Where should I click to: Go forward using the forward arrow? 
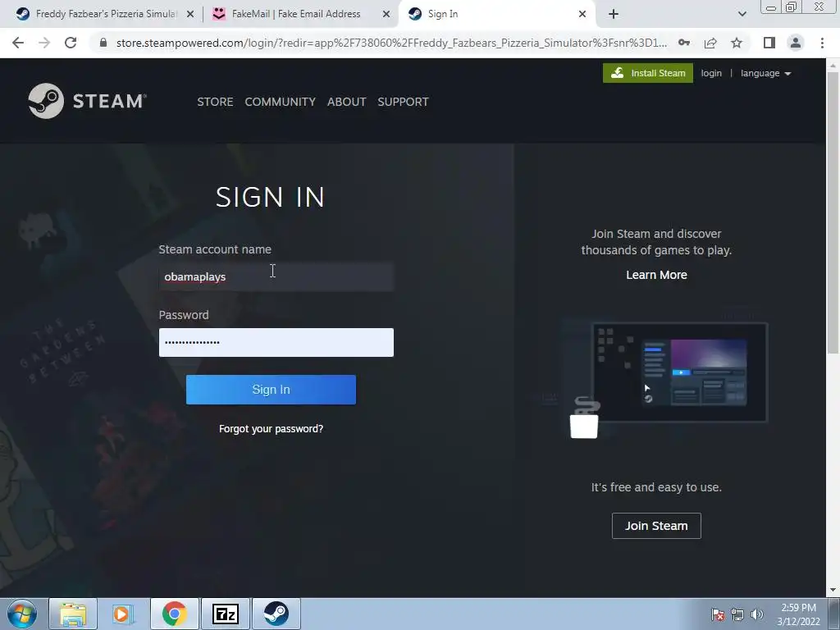click(x=44, y=43)
